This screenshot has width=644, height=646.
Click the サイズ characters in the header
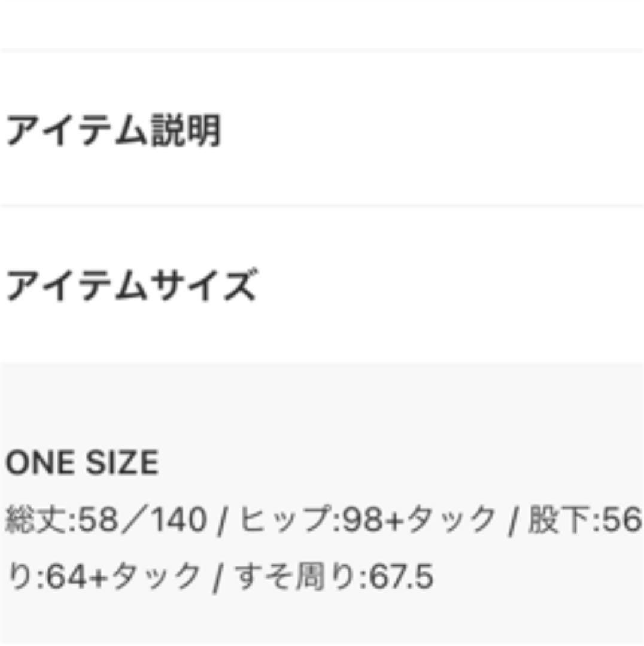tap(203, 284)
